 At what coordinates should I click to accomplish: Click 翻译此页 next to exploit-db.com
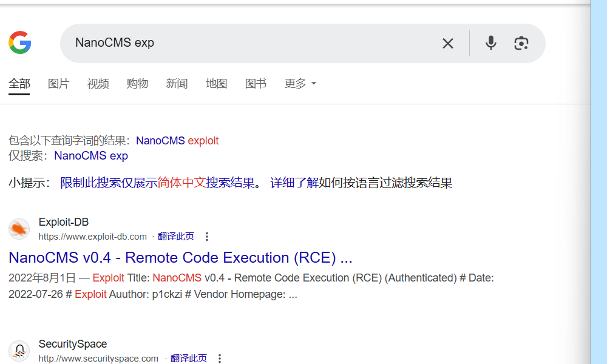coord(176,237)
